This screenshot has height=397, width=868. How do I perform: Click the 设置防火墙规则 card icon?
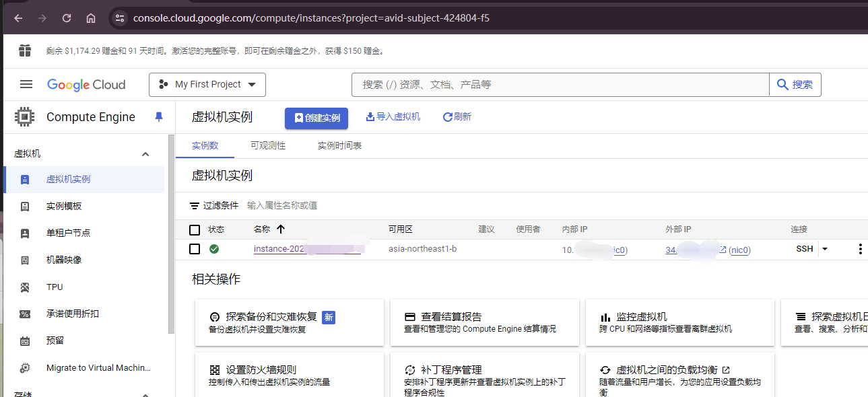coord(215,370)
